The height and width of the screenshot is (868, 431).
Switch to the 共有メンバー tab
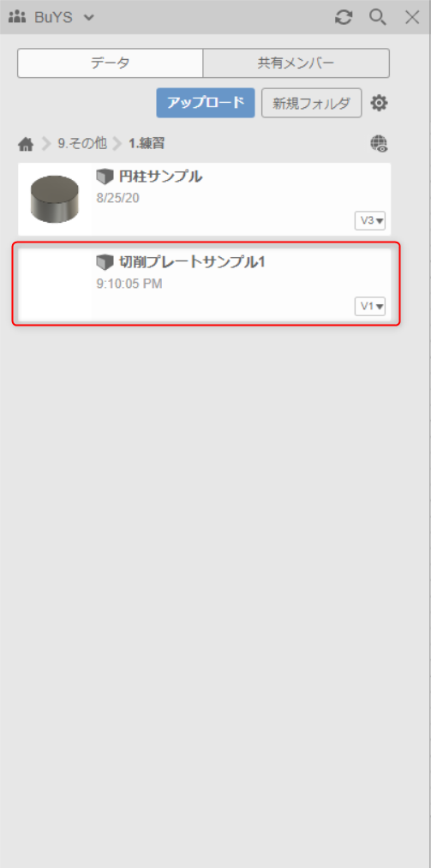296,63
